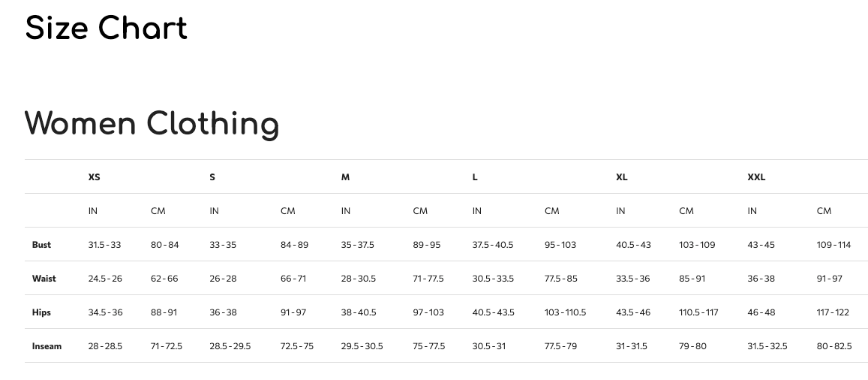The width and height of the screenshot is (868, 380).
Task: Click the XS bust value 31.5-33
Action: pos(104,245)
